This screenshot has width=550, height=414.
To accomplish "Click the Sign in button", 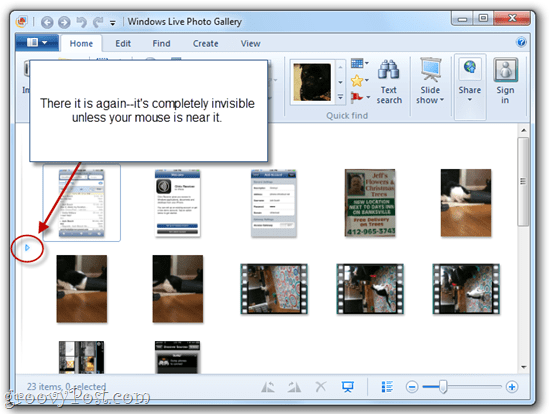I will pyautogui.click(x=505, y=81).
